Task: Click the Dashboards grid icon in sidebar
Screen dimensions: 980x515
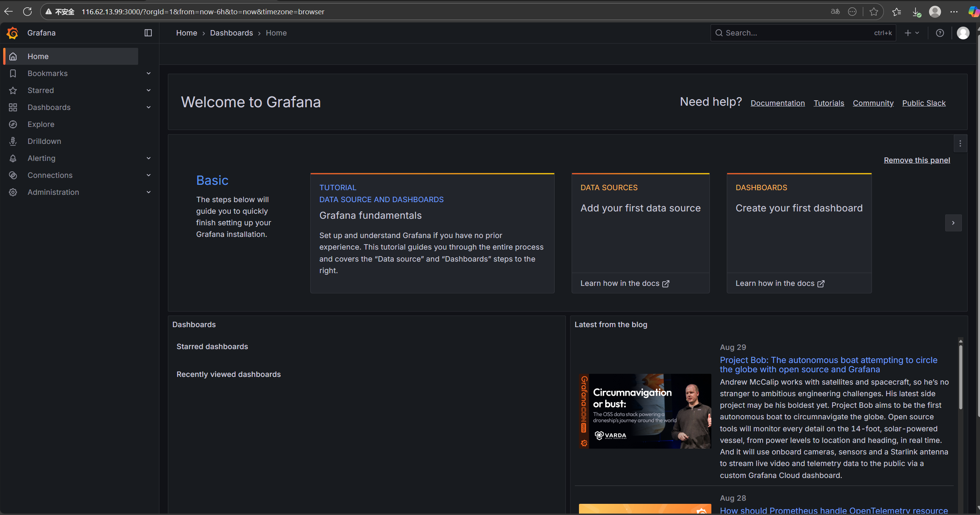Action: 13,107
